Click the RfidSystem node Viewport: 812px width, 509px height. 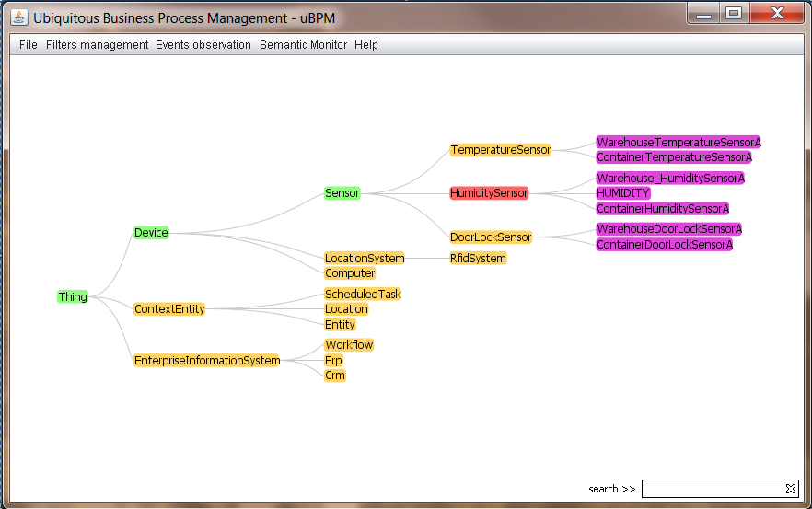pos(478,259)
